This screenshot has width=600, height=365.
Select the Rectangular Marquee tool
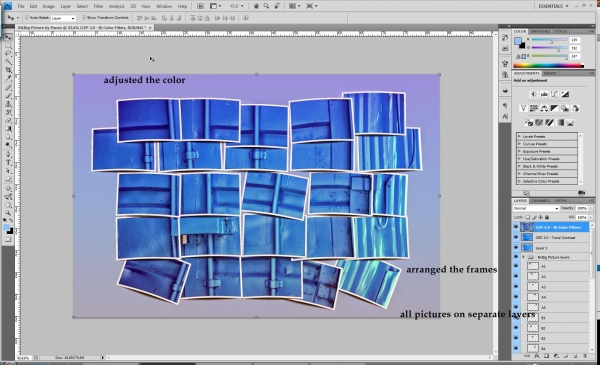(8, 46)
